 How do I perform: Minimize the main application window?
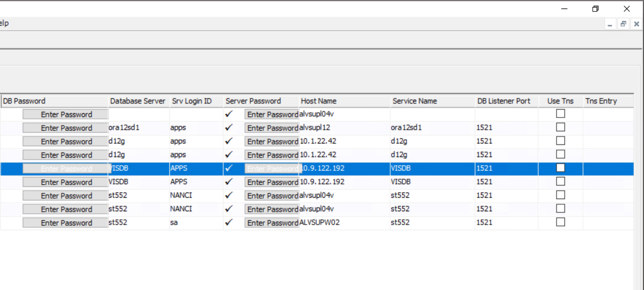click(564, 8)
